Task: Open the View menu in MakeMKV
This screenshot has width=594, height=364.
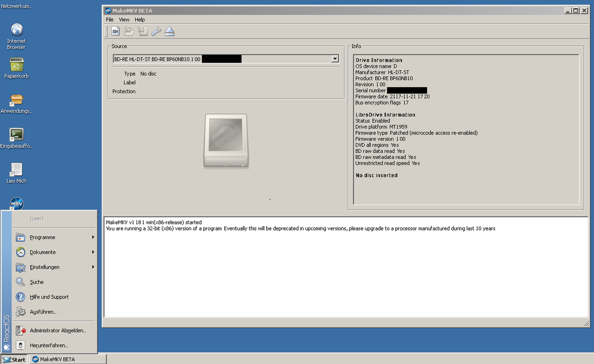Action: pos(124,20)
